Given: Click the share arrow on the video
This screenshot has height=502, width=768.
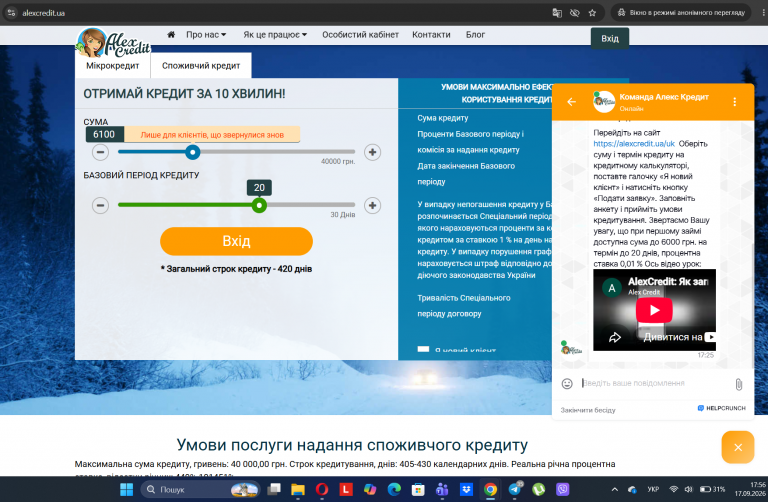Looking at the screenshot, I should tap(615, 337).
